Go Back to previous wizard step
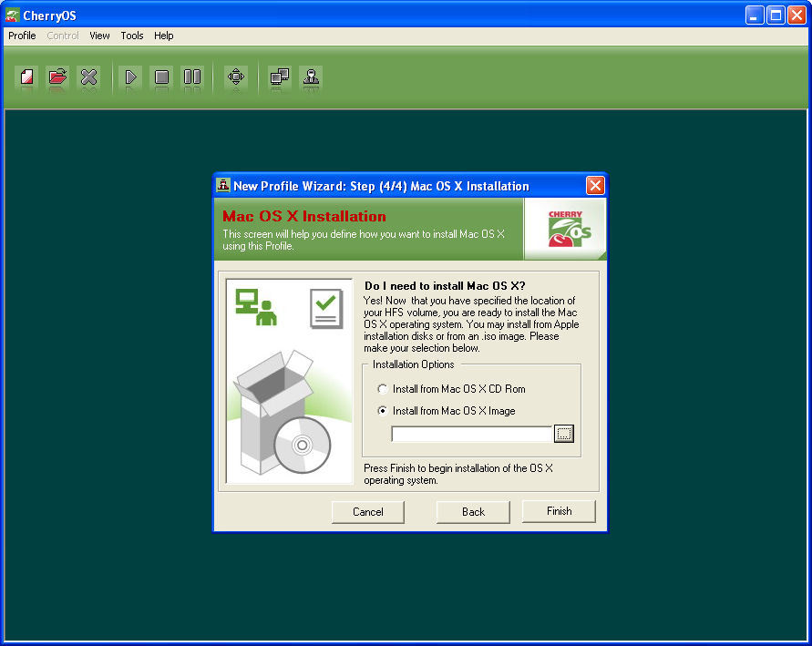 [x=473, y=512]
